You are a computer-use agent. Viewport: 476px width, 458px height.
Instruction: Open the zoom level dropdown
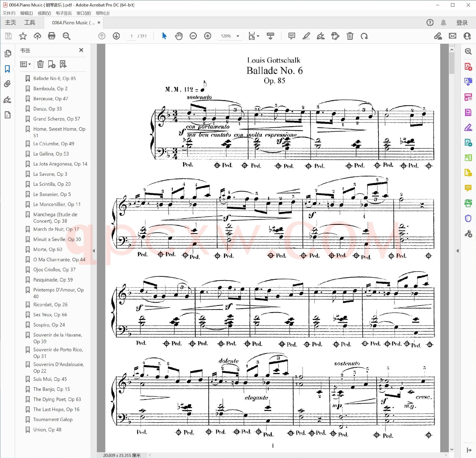click(238, 36)
